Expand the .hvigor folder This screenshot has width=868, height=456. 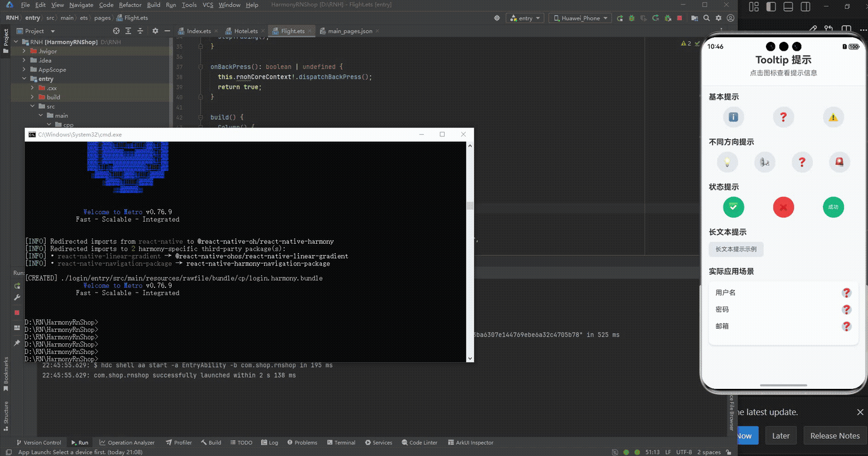[x=25, y=51]
